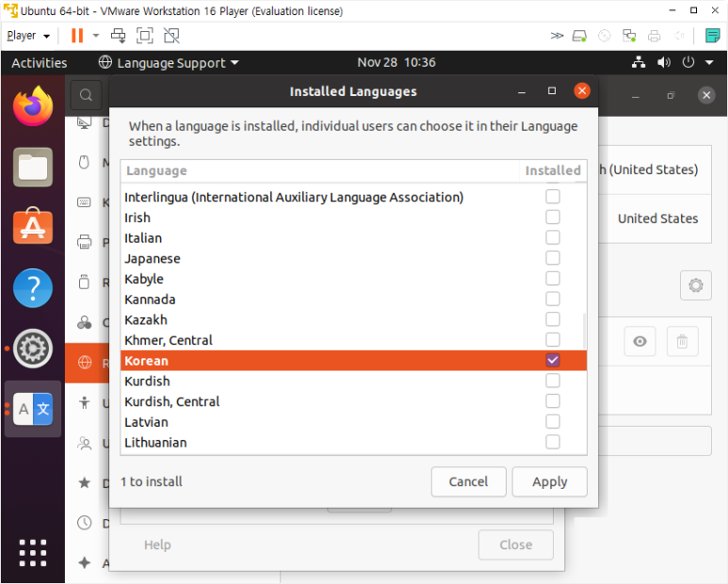Select the Japanese row text
This screenshot has height=584, width=728.
click(x=153, y=259)
